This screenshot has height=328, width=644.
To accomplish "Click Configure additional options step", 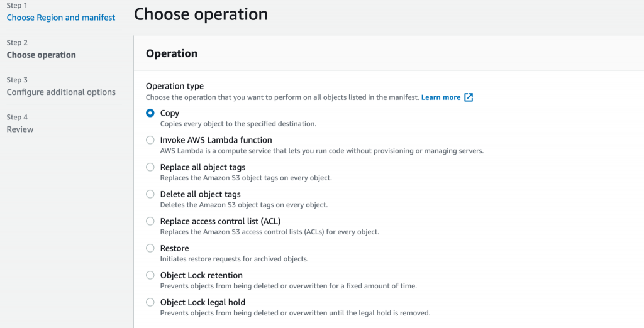I will click(61, 92).
